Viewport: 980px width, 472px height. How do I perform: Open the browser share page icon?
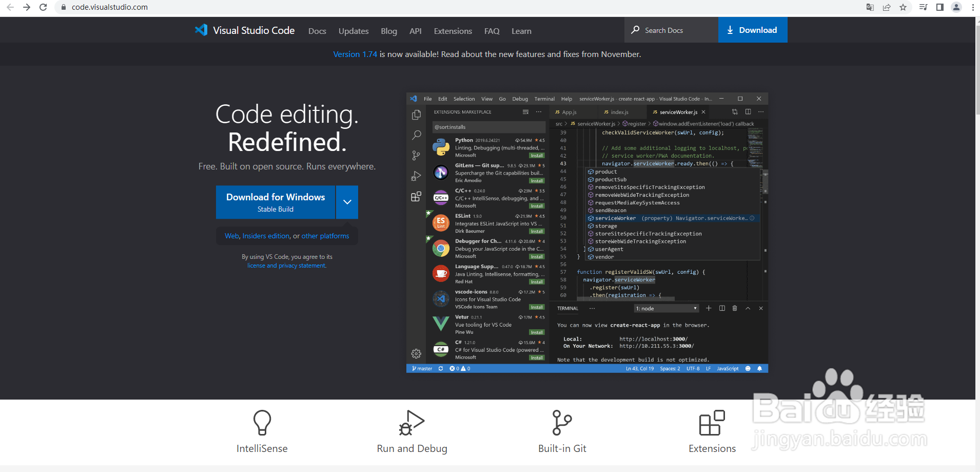click(x=887, y=7)
